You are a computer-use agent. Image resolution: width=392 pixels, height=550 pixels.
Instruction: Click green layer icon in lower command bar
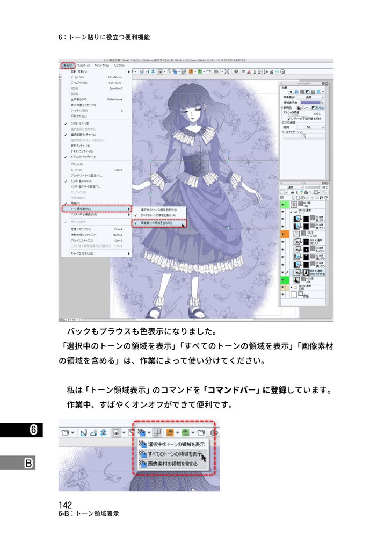[185, 432]
